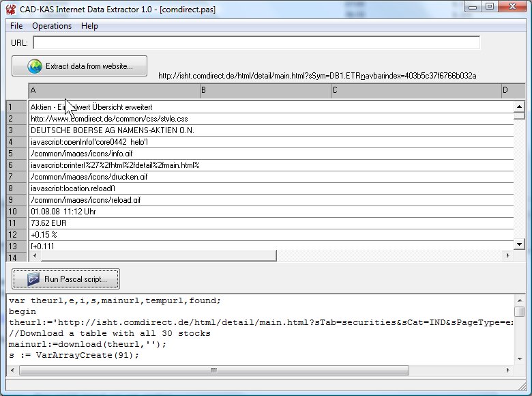
Task: Click inside the URL input field
Action: (x=256, y=43)
